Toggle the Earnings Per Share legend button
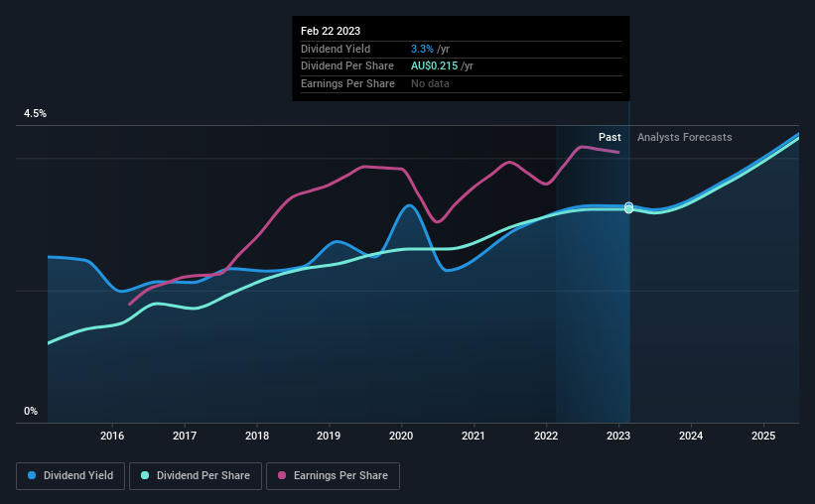The image size is (815, 504). [333, 476]
